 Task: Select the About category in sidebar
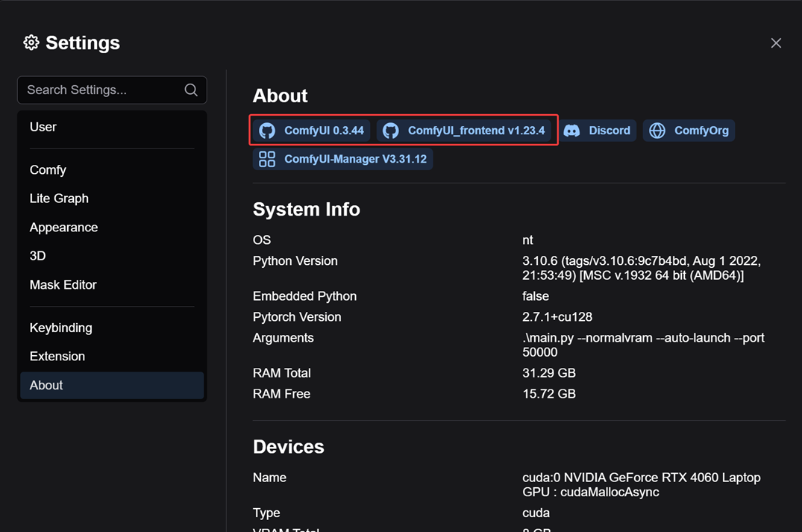pyautogui.click(x=112, y=385)
